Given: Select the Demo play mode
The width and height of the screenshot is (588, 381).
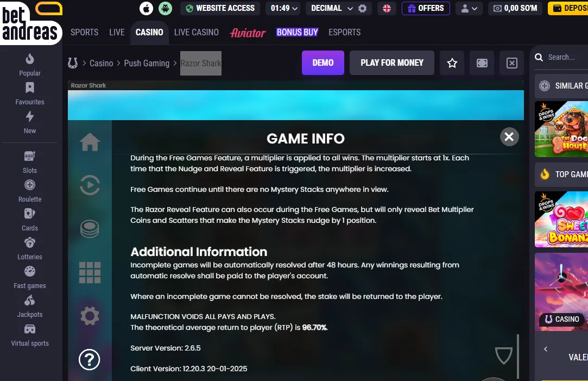Looking at the screenshot, I should tap(323, 63).
